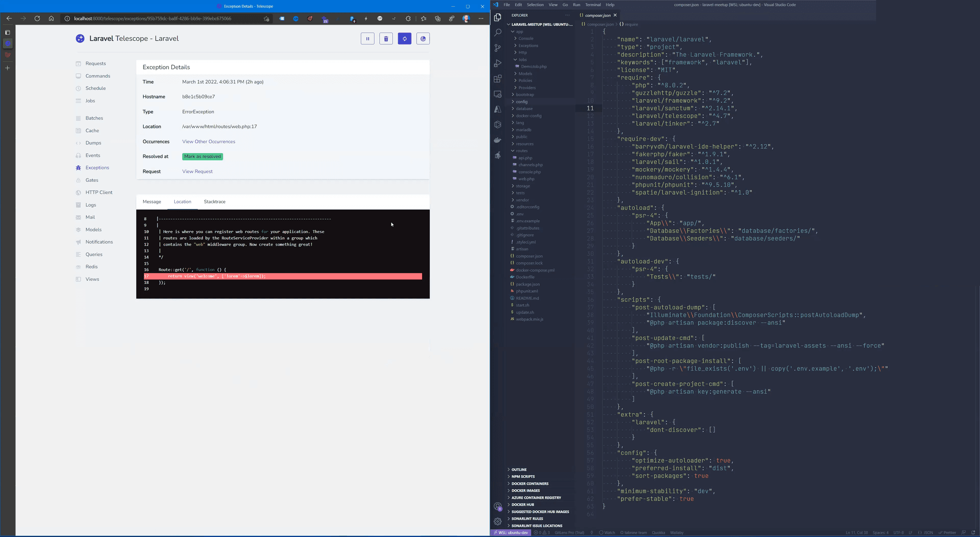The image size is (980, 537).
Task: Open Views in Telescope sidebar
Action: coord(92,280)
